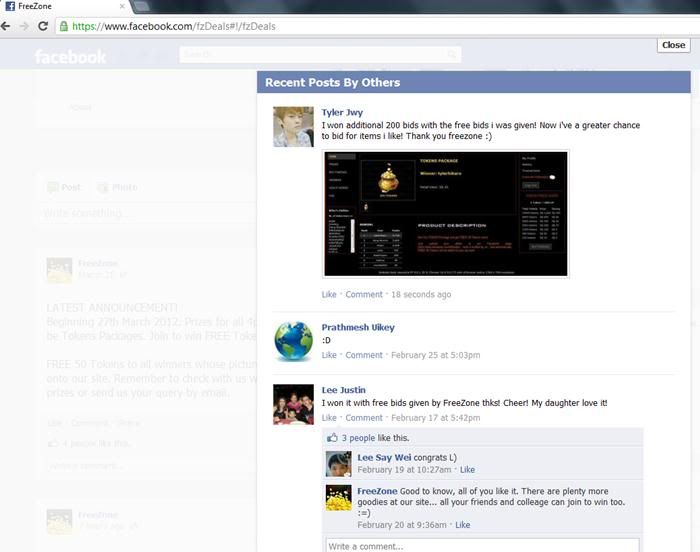Click 'February 25 at 5:03pm' timestamp
Viewport: 700px width, 552px height.
[436, 355]
